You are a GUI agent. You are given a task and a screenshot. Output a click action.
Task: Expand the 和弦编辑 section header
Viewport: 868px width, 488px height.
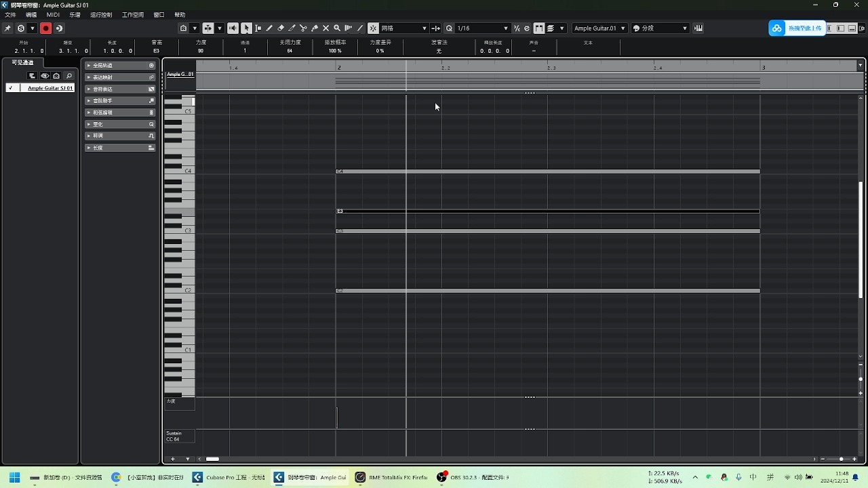coord(119,112)
